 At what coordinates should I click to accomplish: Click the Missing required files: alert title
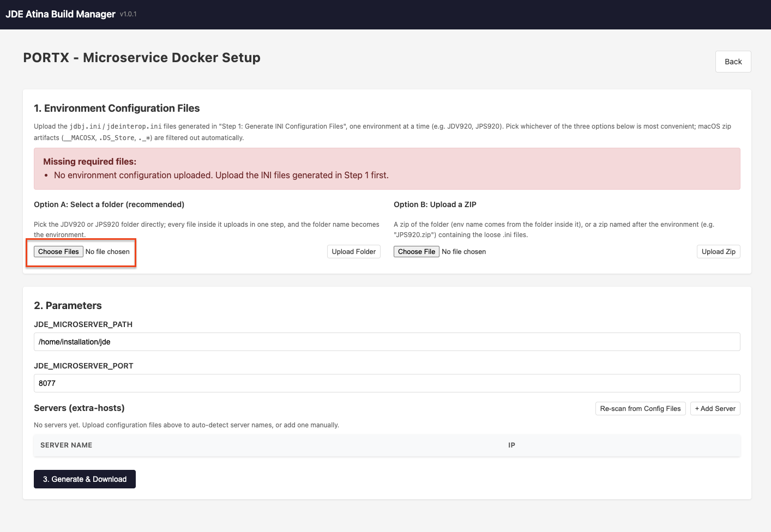click(x=90, y=161)
